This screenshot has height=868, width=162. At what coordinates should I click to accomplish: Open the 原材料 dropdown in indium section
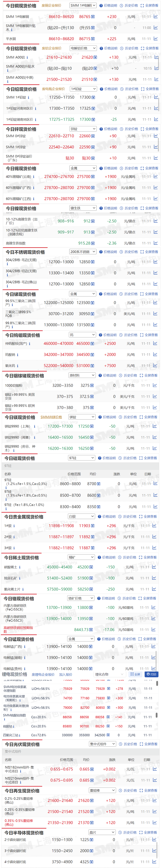point(82,375)
